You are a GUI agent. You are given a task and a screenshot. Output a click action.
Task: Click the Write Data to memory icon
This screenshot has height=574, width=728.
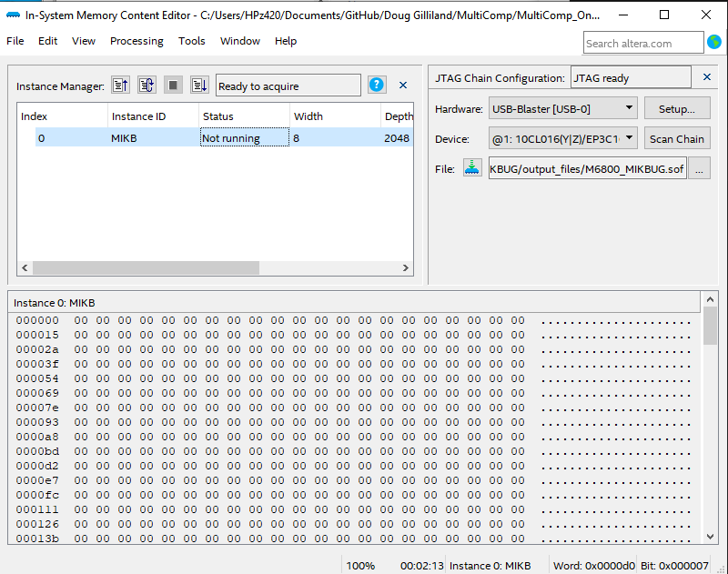tap(199, 86)
